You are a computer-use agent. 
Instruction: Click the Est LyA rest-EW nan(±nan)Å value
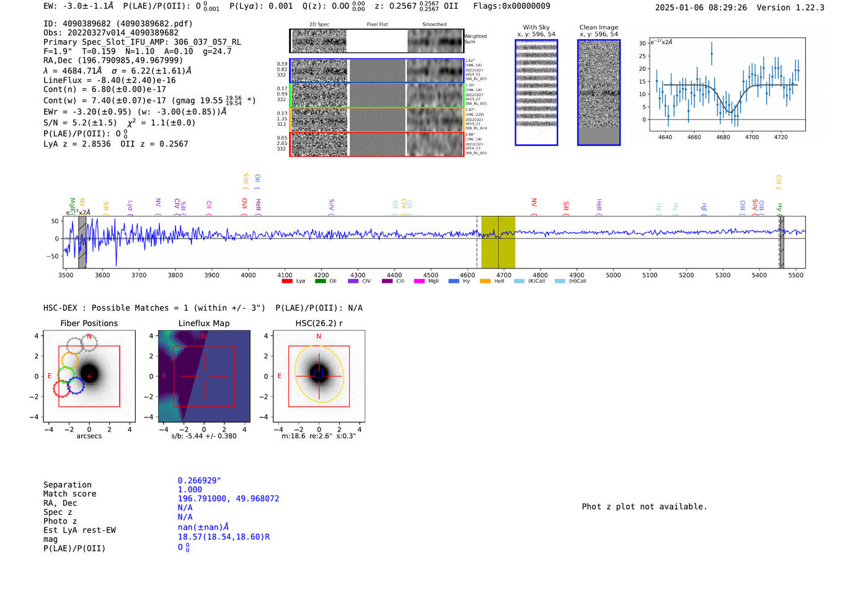203,527
